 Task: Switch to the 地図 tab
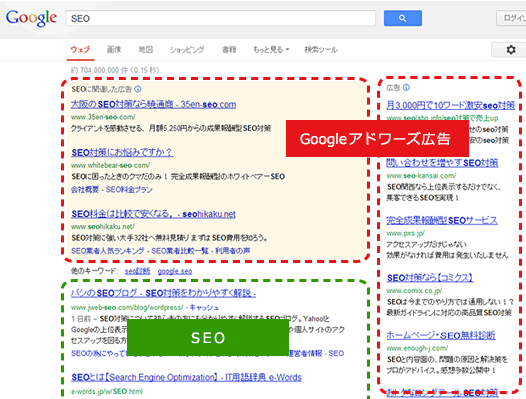click(146, 50)
